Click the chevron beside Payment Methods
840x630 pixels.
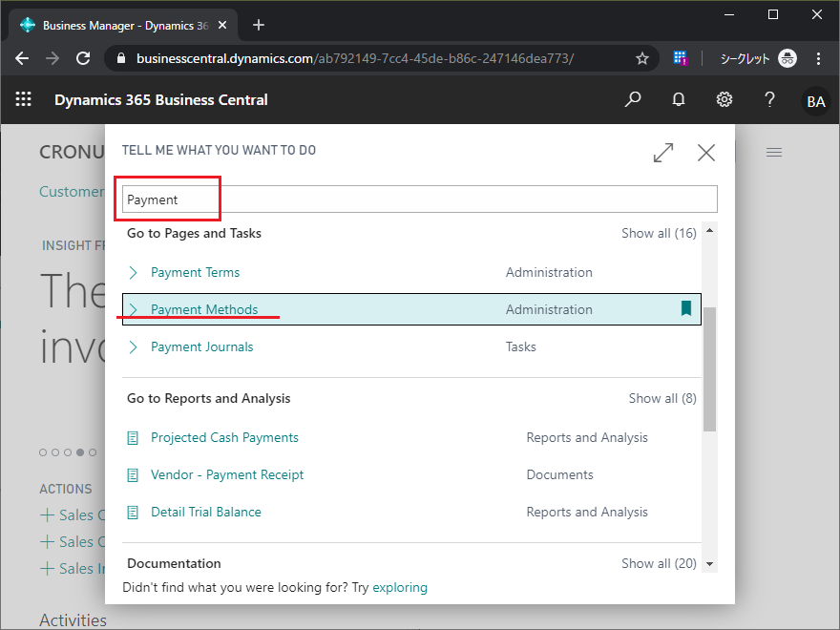[x=134, y=309]
